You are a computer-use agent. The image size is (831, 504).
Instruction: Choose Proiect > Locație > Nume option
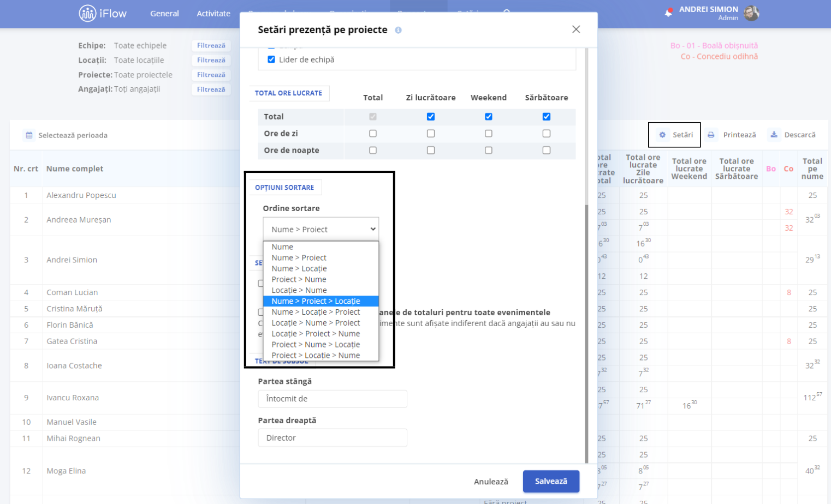(x=321, y=355)
